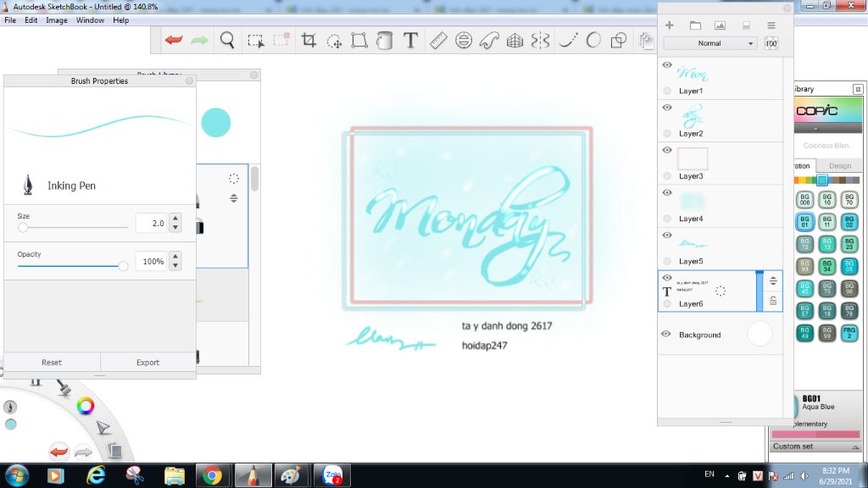Select the BG02 Copic color swatch

tap(849, 222)
